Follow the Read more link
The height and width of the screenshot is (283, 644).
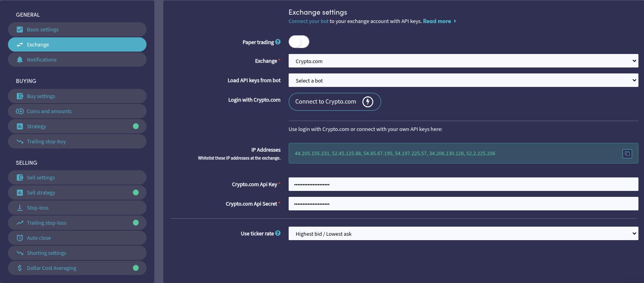437,21
